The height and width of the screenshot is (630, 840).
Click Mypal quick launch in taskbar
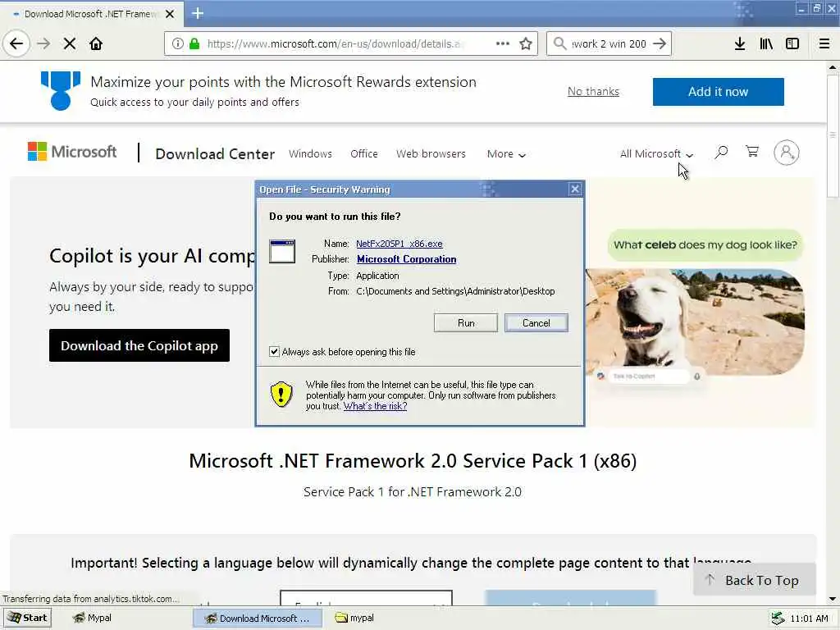pos(92,618)
